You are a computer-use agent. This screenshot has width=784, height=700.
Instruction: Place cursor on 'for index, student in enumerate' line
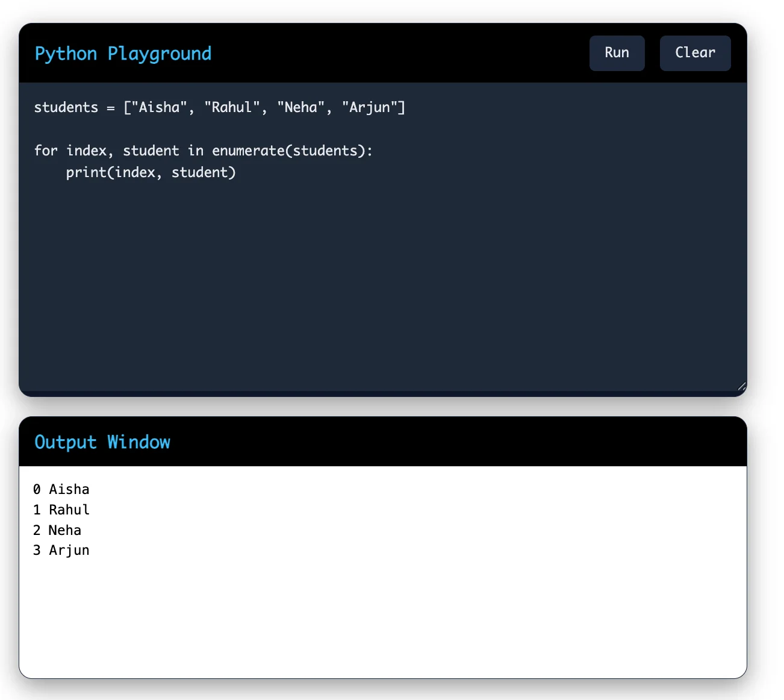tap(204, 151)
